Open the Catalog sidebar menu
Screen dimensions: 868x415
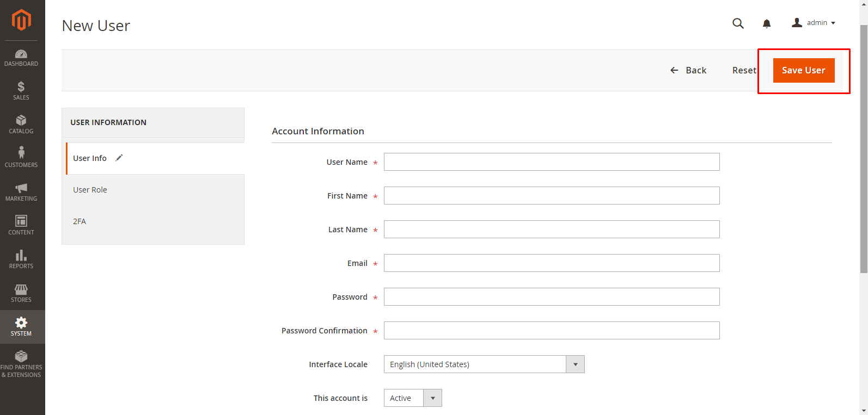coord(21,125)
